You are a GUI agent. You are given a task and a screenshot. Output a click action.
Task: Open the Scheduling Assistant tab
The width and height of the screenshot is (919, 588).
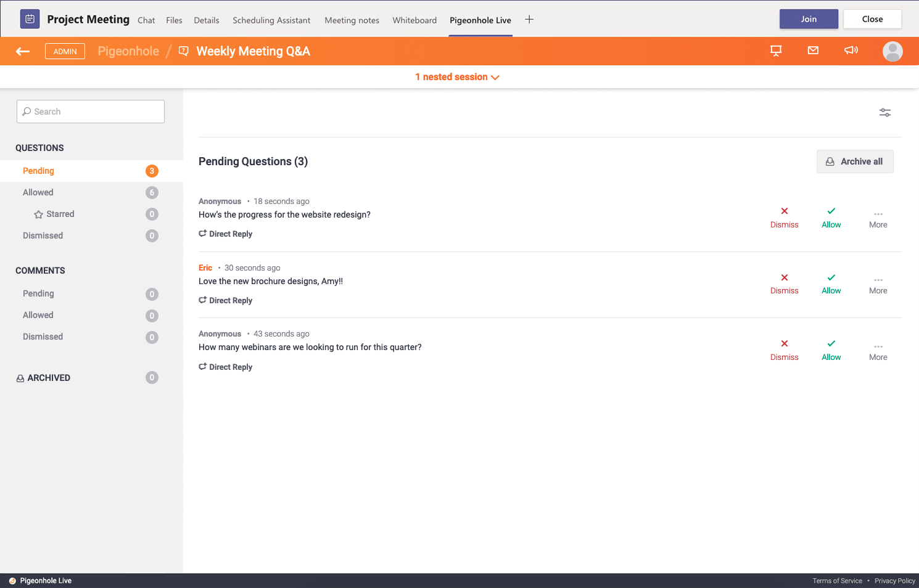271,20
